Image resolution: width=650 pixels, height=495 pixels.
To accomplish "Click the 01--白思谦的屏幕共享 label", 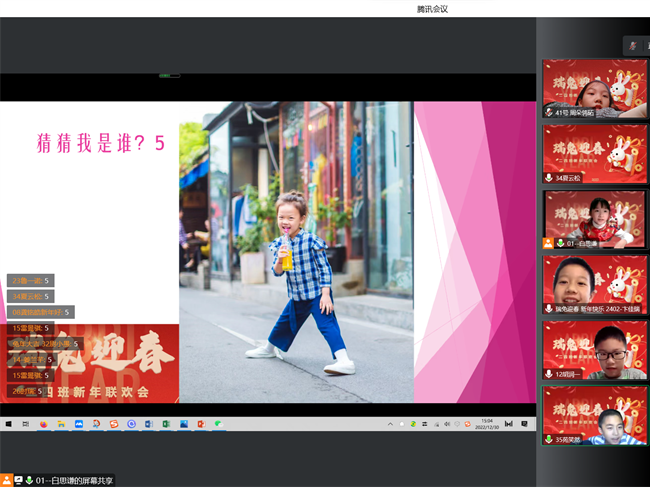I will pos(74,480).
